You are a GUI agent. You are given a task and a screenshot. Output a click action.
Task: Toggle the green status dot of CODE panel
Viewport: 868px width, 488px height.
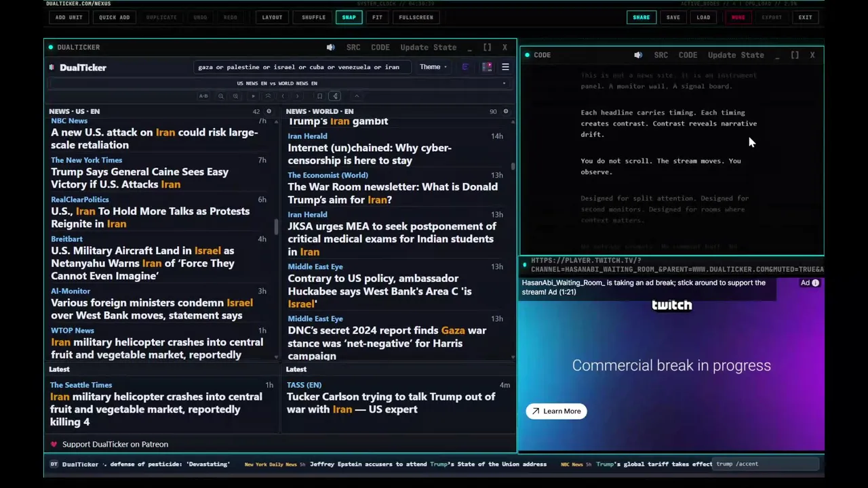pyautogui.click(x=528, y=55)
